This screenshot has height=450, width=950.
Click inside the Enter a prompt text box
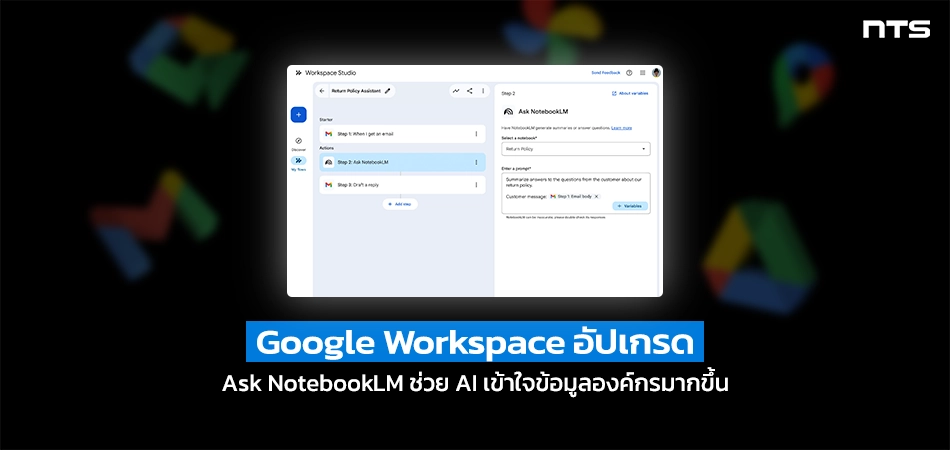pos(576,193)
